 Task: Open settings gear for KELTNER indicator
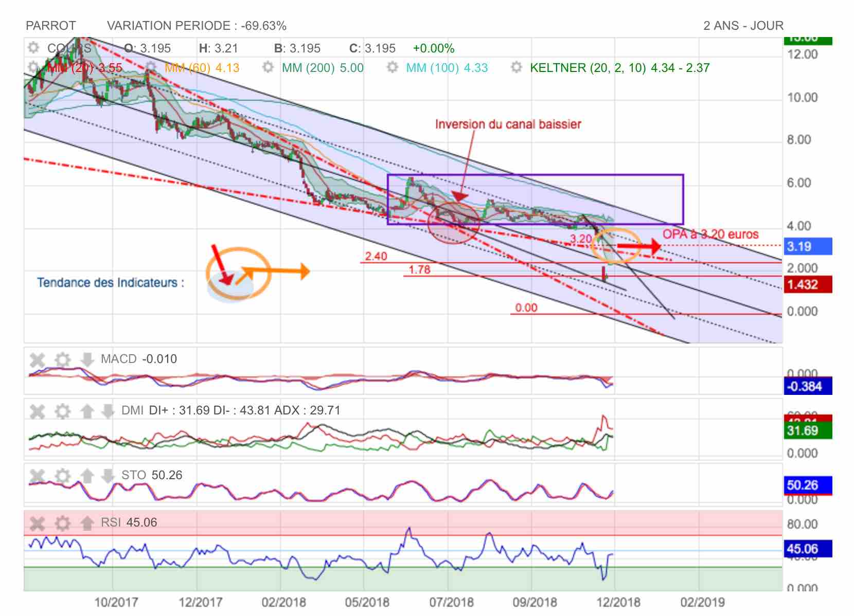[517, 67]
